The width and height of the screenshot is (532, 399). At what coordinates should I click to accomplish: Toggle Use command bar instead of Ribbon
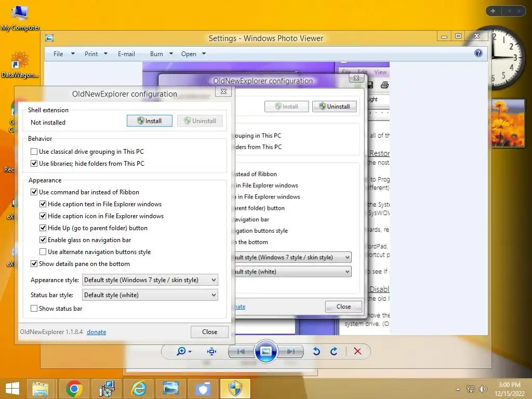point(34,192)
